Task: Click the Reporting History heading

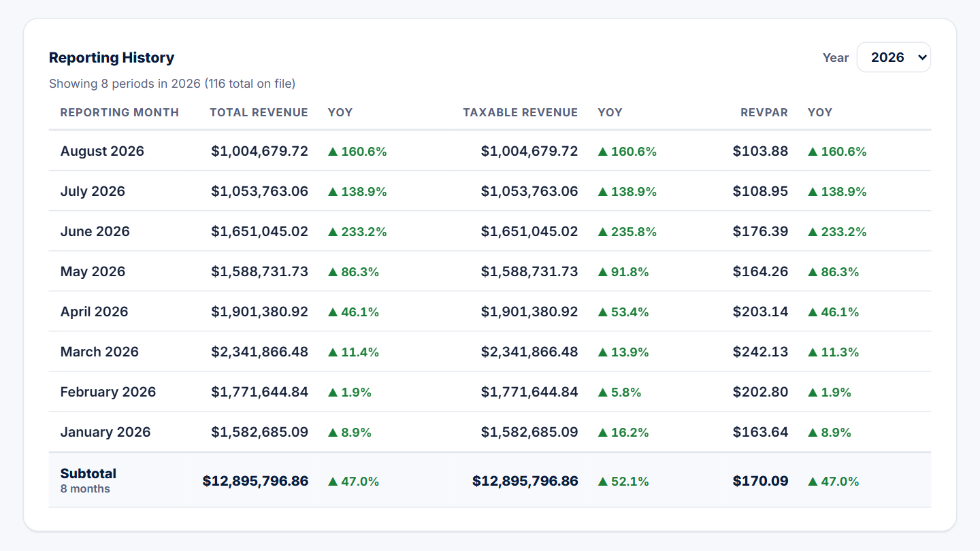Action: click(112, 58)
